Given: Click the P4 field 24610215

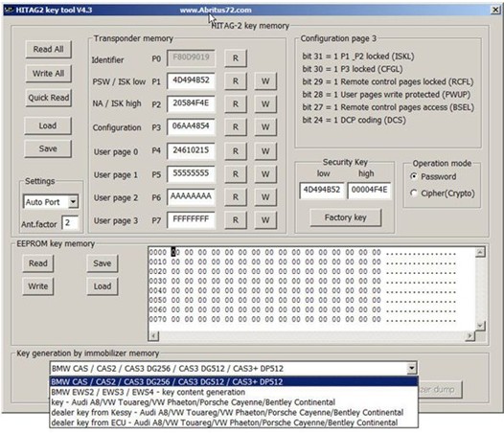Looking at the screenshot, I should click(x=191, y=150).
